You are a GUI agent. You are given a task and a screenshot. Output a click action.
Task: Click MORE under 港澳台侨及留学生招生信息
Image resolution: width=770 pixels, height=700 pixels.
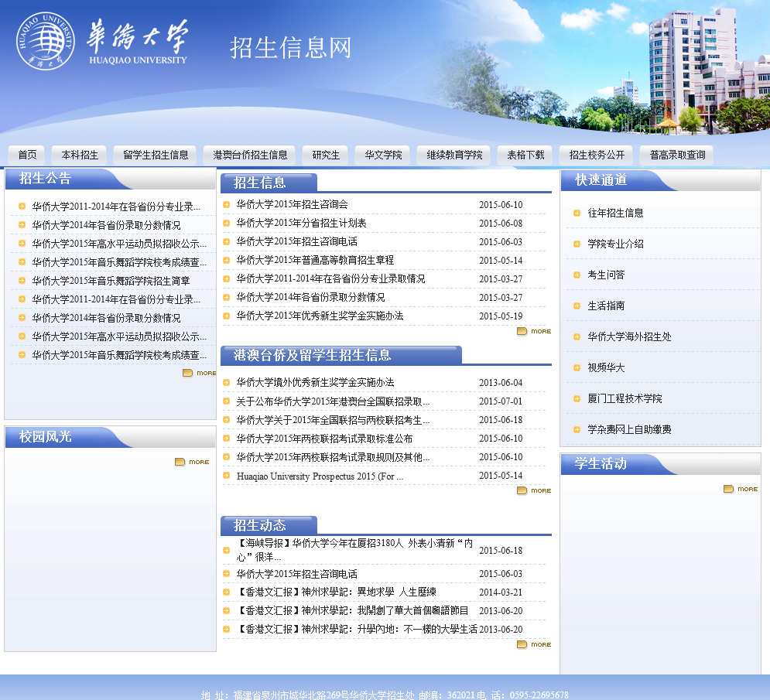click(x=534, y=490)
